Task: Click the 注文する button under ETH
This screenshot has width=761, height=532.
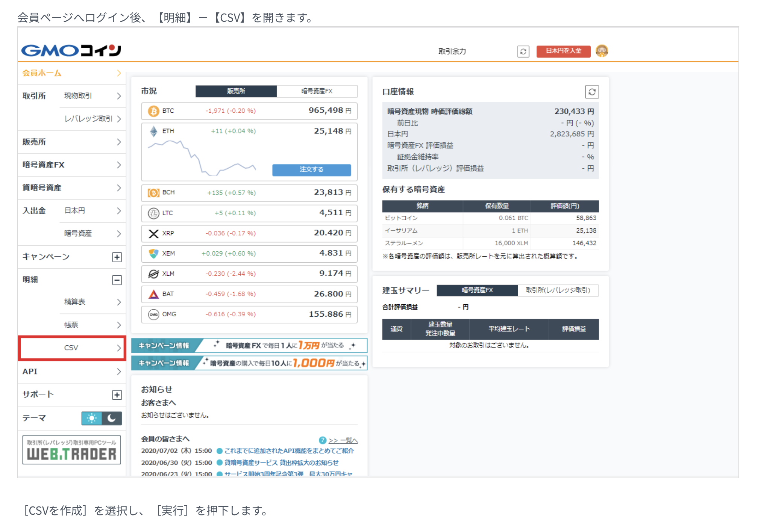Action: (x=311, y=169)
